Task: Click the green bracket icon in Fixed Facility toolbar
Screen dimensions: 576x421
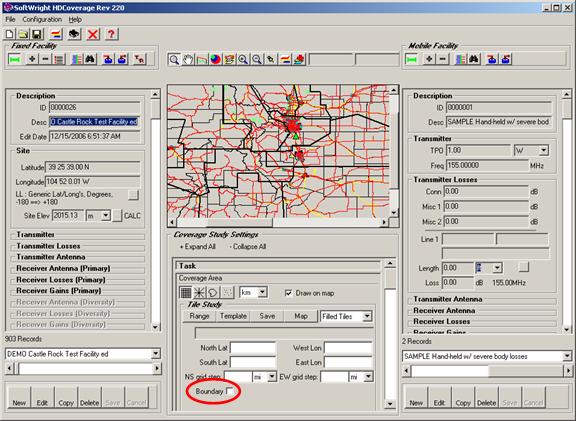Action: [x=14, y=59]
